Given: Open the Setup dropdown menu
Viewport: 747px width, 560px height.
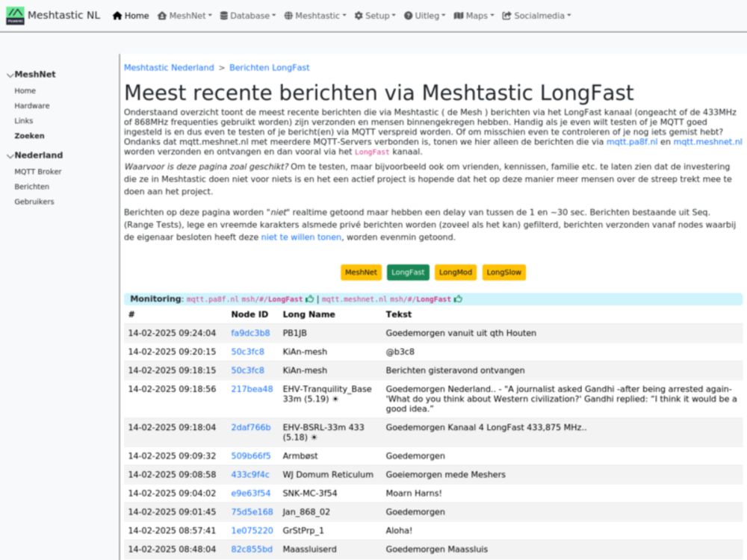Looking at the screenshot, I should click(375, 16).
